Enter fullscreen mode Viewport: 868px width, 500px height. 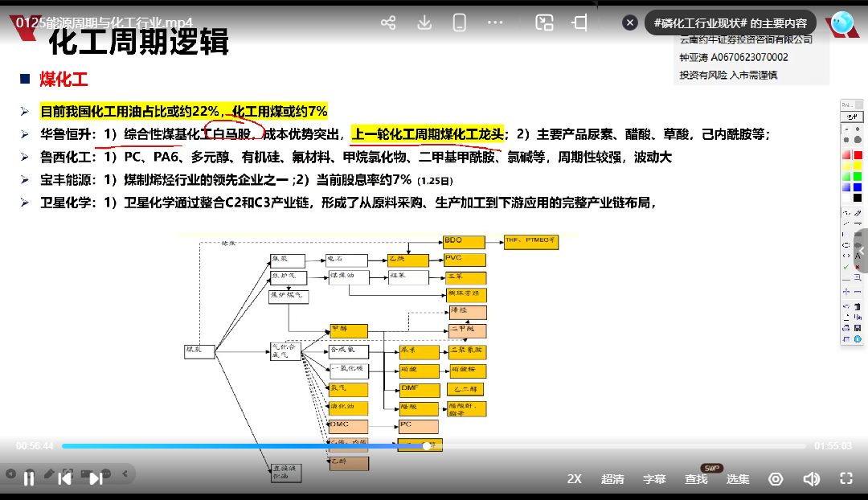point(845,479)
